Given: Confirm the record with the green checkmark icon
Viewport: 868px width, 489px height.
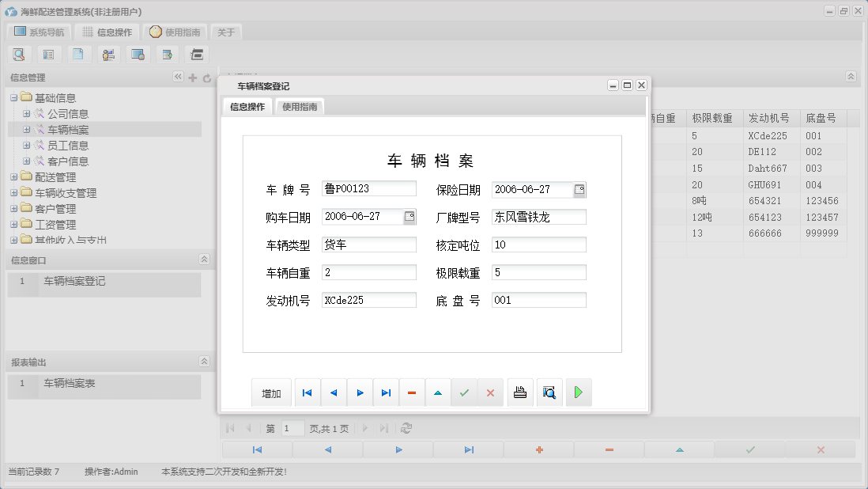Looking at the screenshot, I should [x=464, y=392].
